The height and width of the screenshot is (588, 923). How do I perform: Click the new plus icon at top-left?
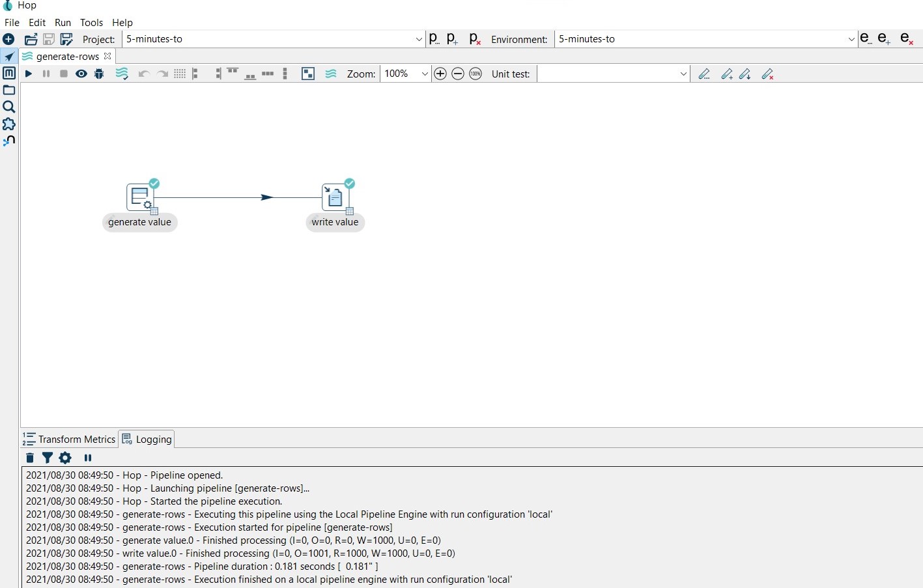click(x=8, y=40)
